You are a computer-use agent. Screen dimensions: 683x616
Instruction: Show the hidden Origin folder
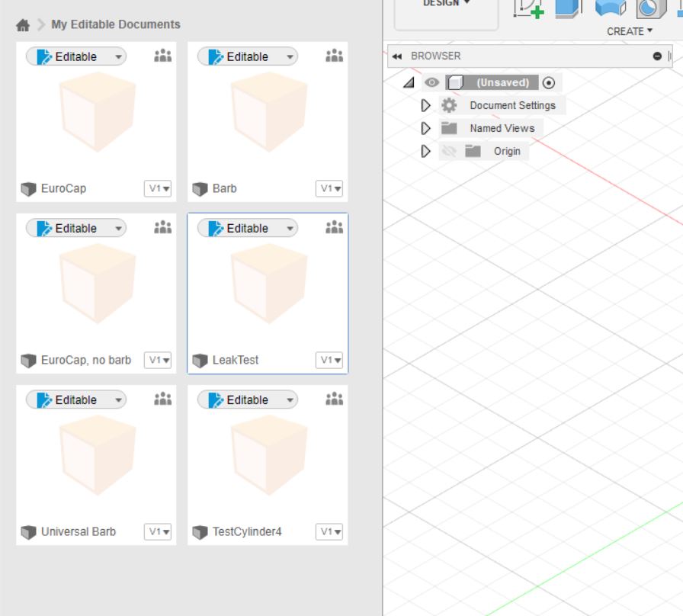point(449,151)
